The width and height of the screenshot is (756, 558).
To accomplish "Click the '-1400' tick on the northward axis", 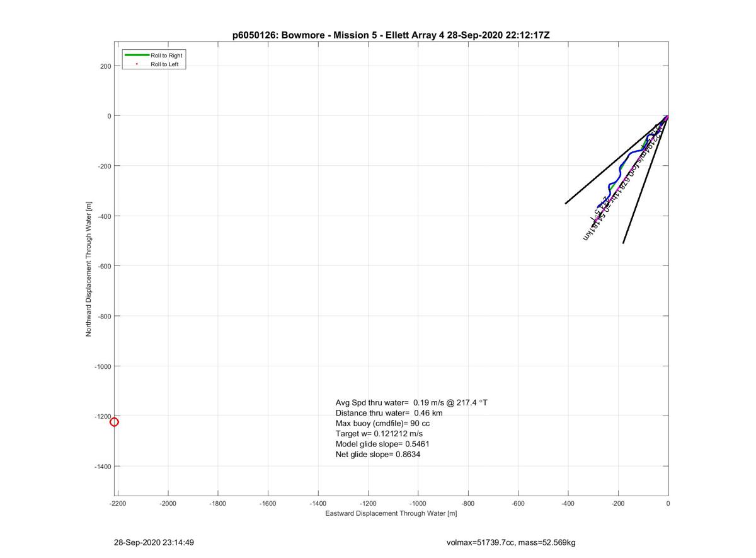I will coord(102,467).
